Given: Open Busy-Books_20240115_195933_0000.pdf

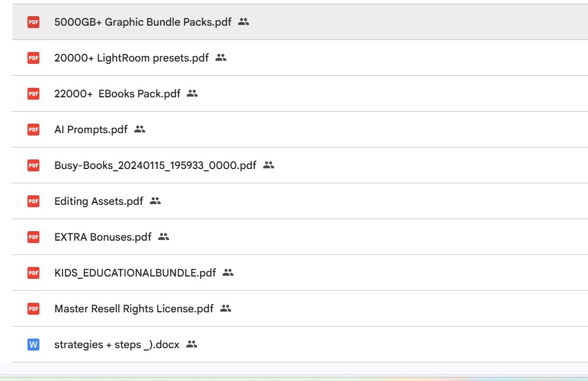Looking at the screenshot, I should pyautogui.click(x=155, y=165).
